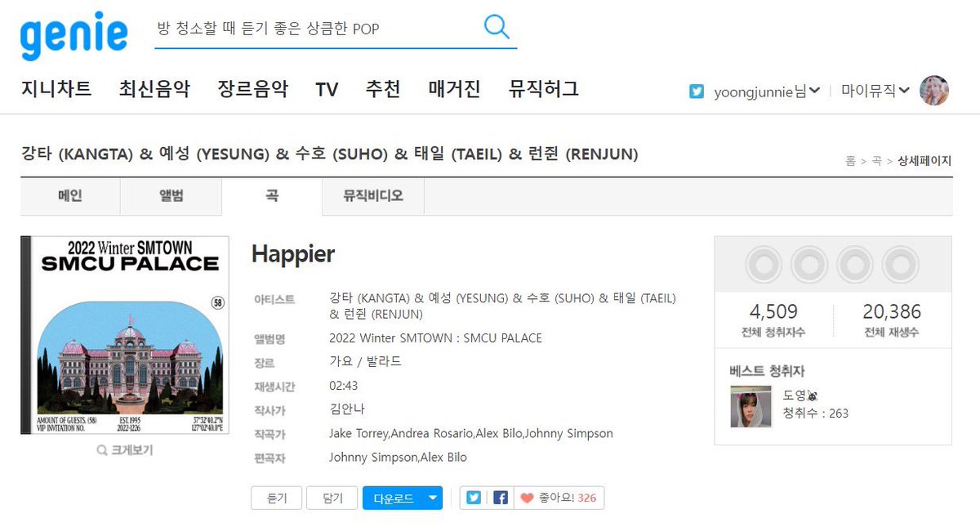Image resolution: width=980 pixels, height=532 pixels.
Task: Click the 베스트 청취자 heading
Action: click(767, 371)
